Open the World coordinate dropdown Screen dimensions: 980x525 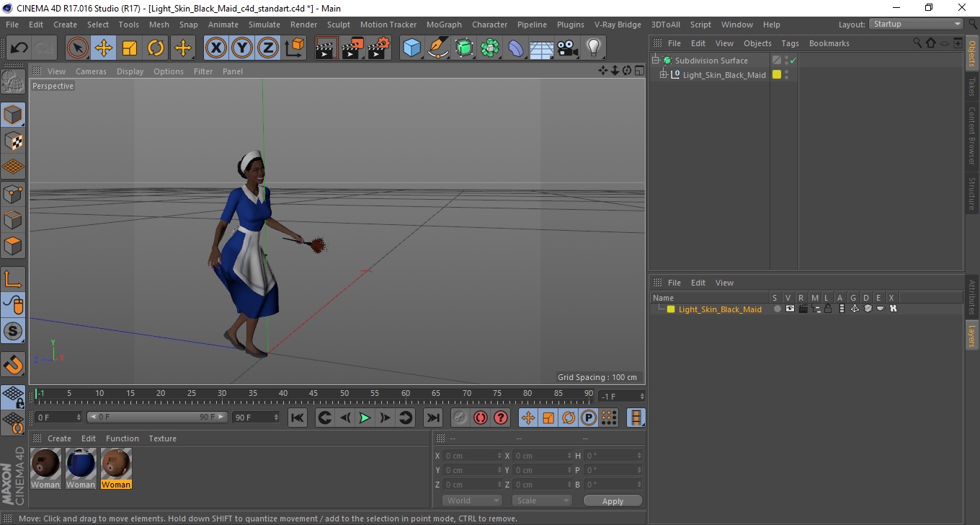click(472, 500)
